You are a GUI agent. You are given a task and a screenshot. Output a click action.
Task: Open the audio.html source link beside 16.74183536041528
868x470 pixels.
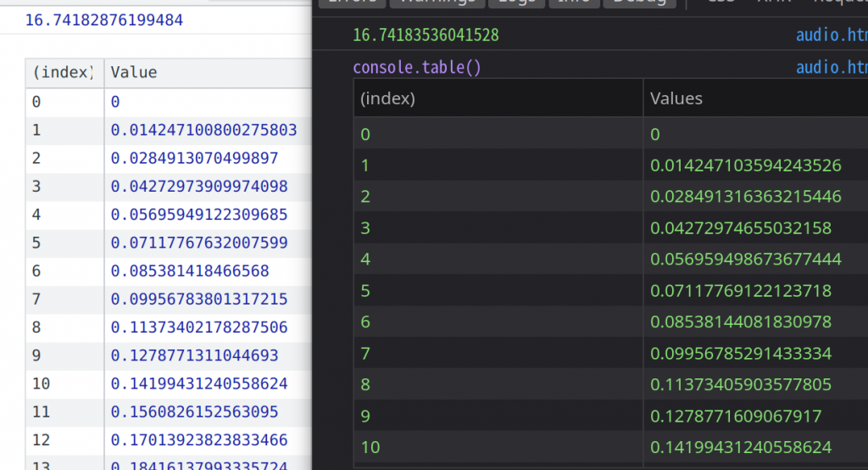(x=832, y=35)
